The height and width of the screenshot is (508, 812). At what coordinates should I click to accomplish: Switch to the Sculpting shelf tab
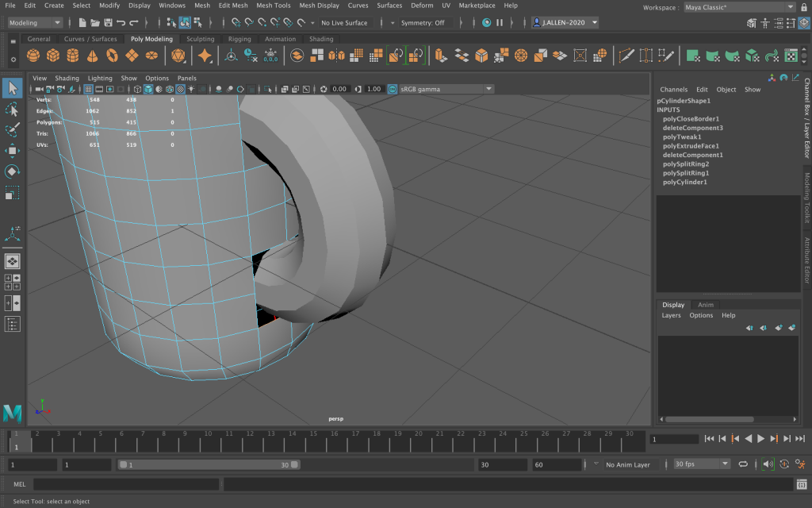pos(200,39)
